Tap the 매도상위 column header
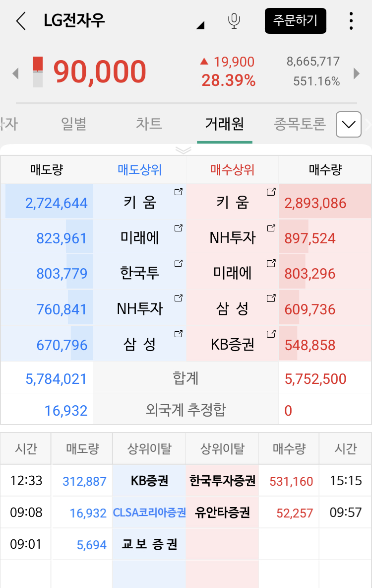The height and width of the screenshot is (588, 372). (x=140, y=170)
